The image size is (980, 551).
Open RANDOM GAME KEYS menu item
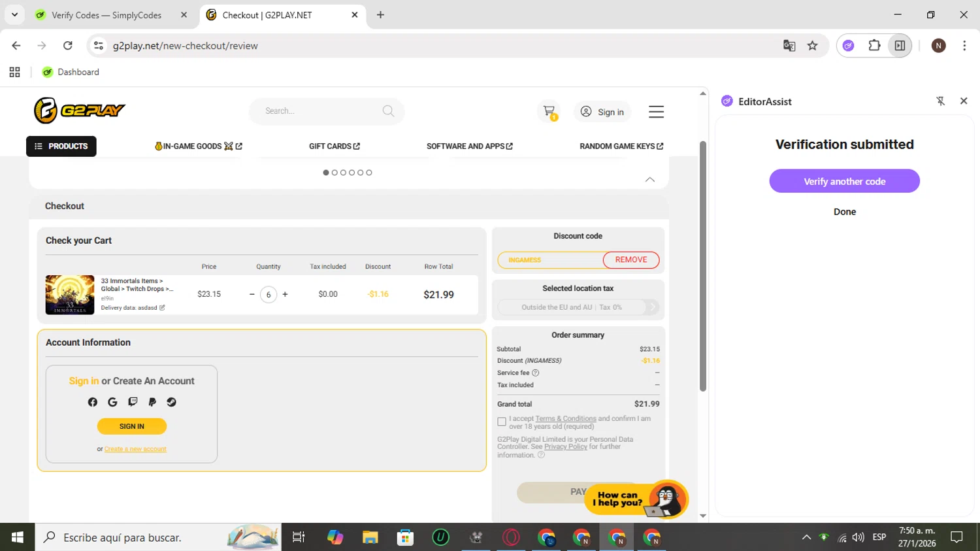coord(621,146)
